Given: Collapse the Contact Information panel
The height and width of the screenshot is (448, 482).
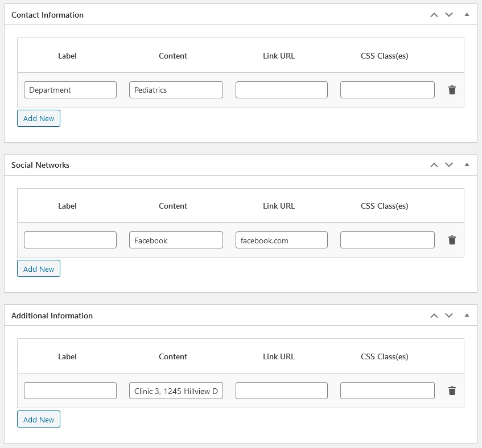Looking at the screenshot, I should pos(467,14).
